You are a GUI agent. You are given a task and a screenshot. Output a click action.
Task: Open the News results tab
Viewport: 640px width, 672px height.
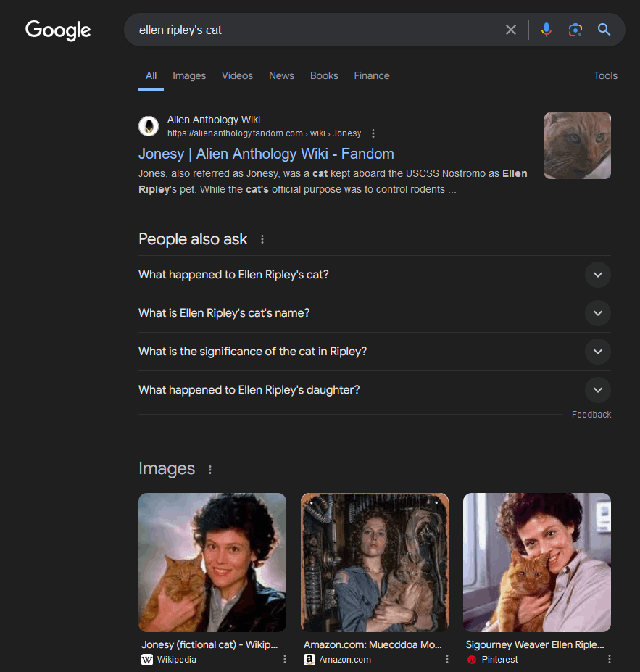tap(281, 75)
